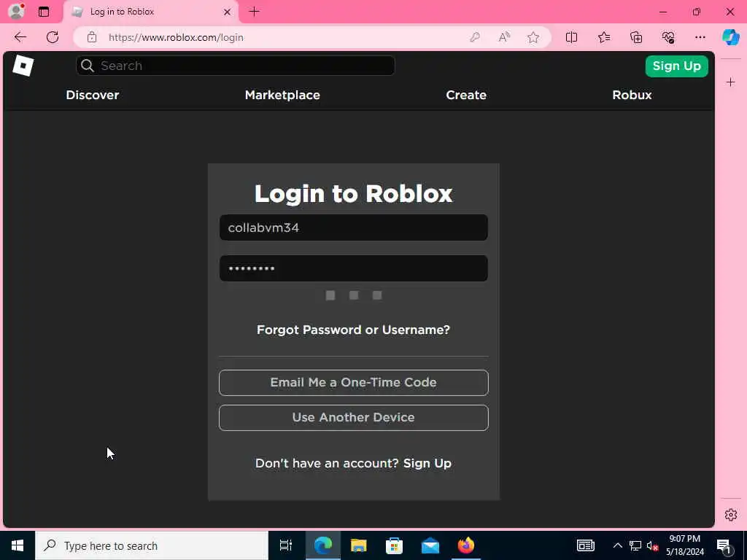
Task: Open the Windows Start menu
Action: pos(18,545)
